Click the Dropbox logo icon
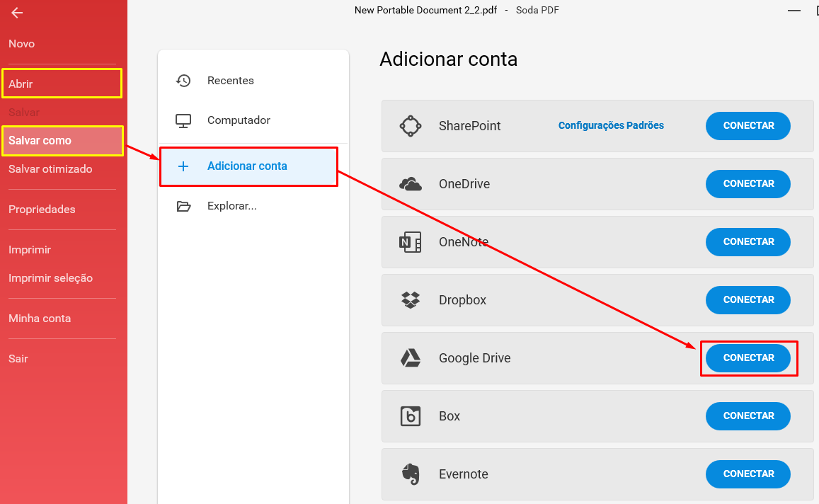This screenshot has height=504, width=819. coord(411,300)
